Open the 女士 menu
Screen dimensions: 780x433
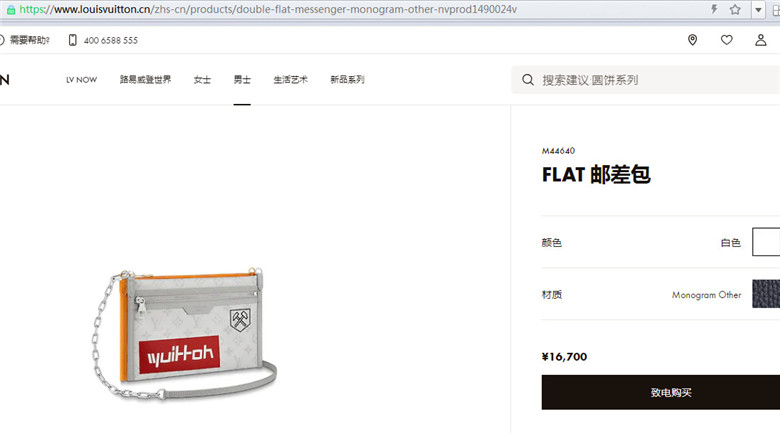[x=202, y=80]
